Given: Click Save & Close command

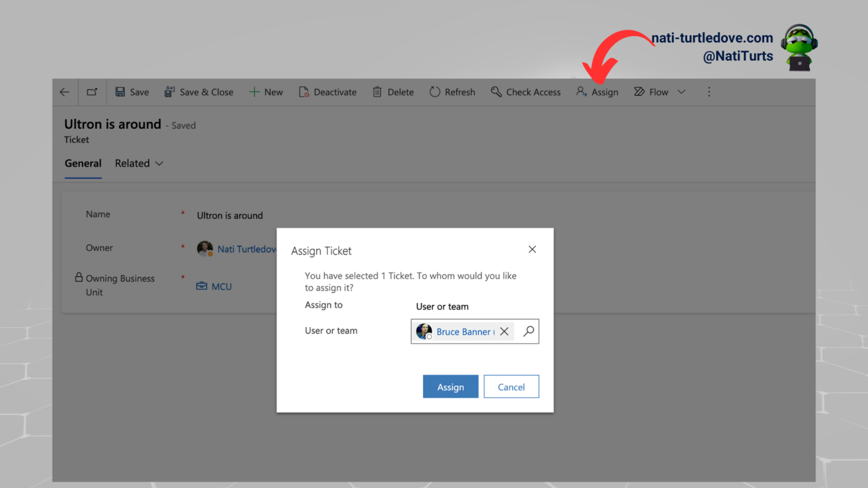Looking at the screenshot, I should click(199, 92).
